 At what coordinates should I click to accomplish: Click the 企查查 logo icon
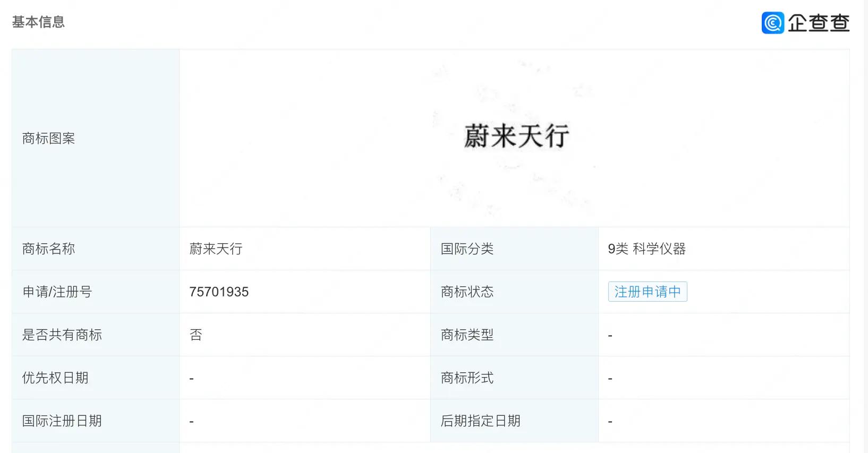point(772,23)
